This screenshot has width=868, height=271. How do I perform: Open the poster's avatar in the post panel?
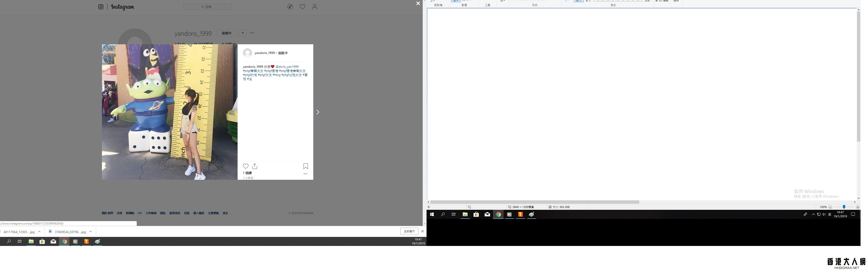[248, 53]
